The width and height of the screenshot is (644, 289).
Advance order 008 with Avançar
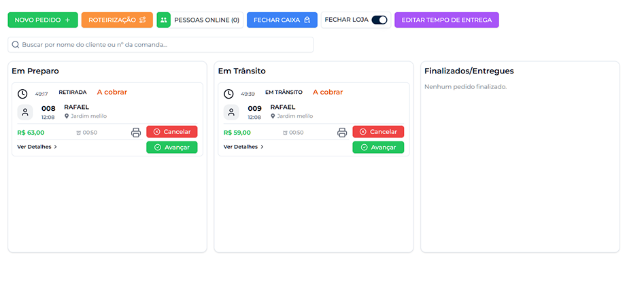[x=172, y=148]
